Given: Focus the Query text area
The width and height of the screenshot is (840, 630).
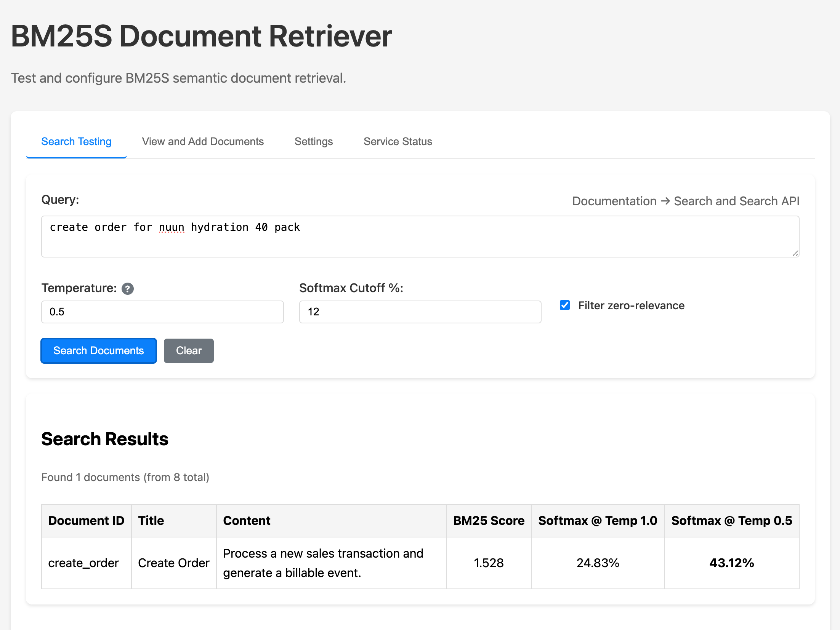Looking at the screenshot, I should (420, 237).
